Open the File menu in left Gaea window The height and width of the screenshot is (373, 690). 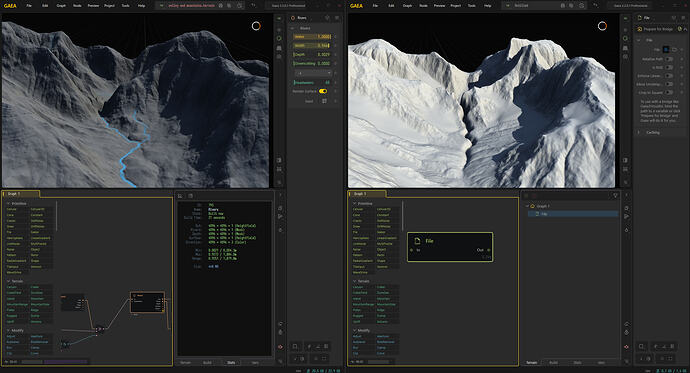point(29,6)
